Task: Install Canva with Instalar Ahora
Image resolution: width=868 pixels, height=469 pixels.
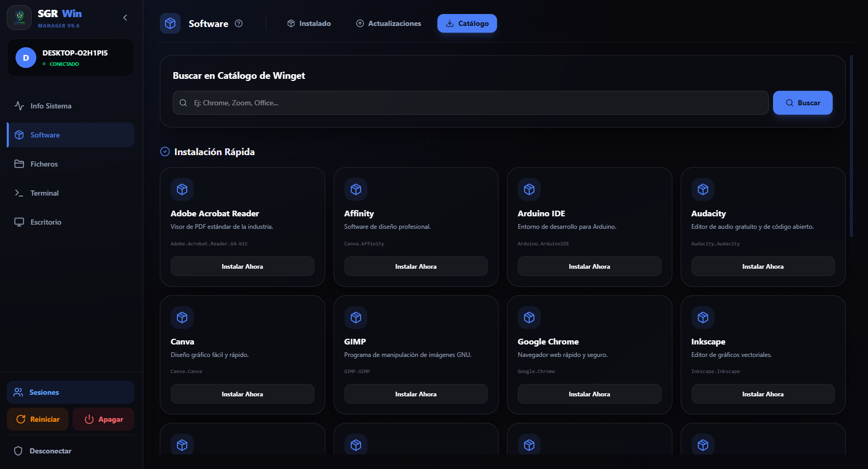Action: (242, 394)
